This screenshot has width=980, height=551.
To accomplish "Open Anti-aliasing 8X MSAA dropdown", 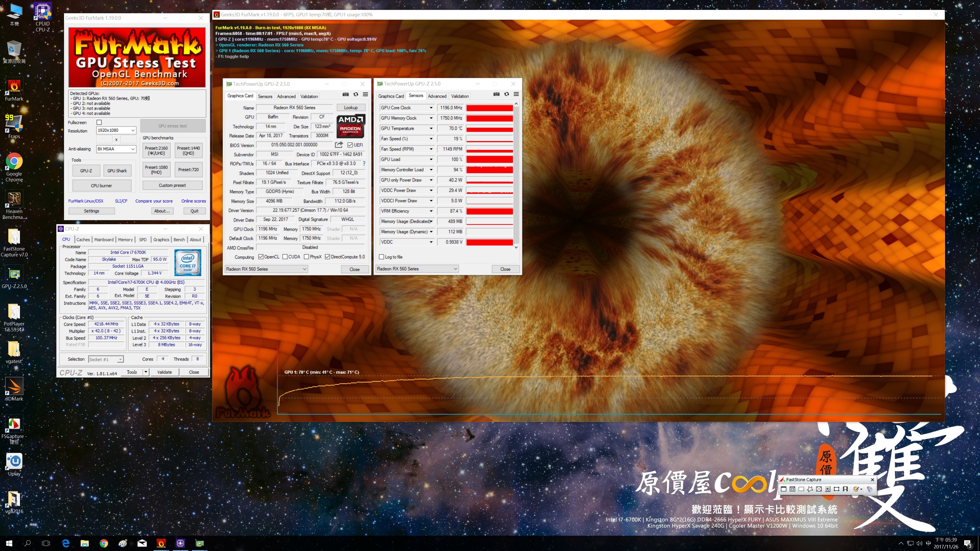I will pos(116,149).
